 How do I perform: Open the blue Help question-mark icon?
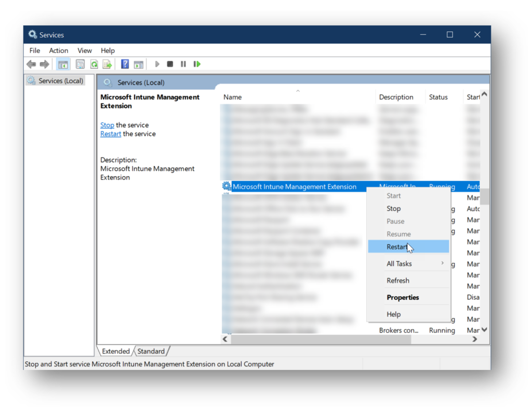point(125,64)
